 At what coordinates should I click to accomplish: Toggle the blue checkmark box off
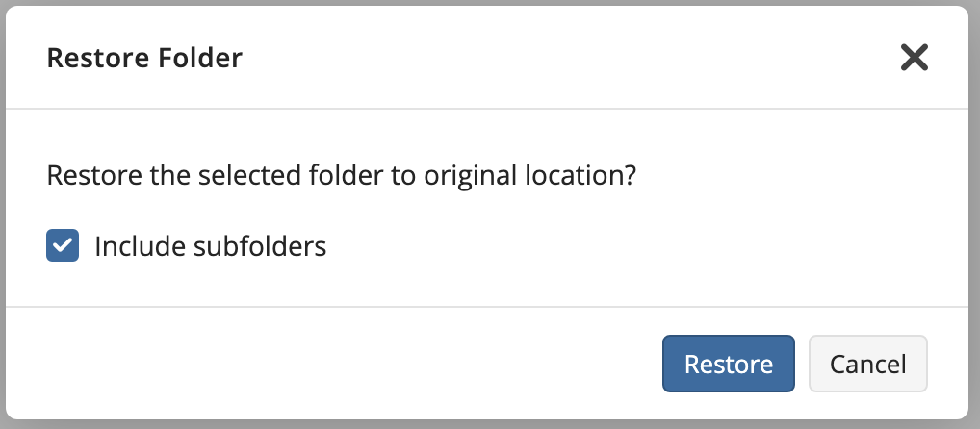pyautogui.click(x=63, y=246)
